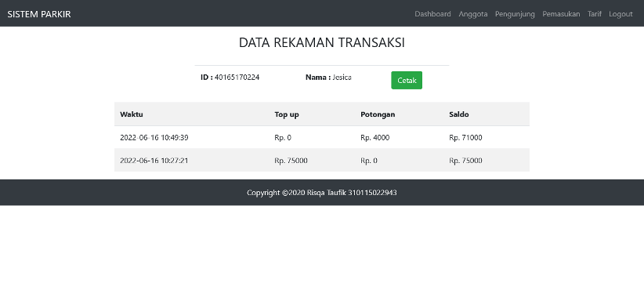Click the Saldo column header
This screenshot has width=644, height=304.
tap(459, 114)
